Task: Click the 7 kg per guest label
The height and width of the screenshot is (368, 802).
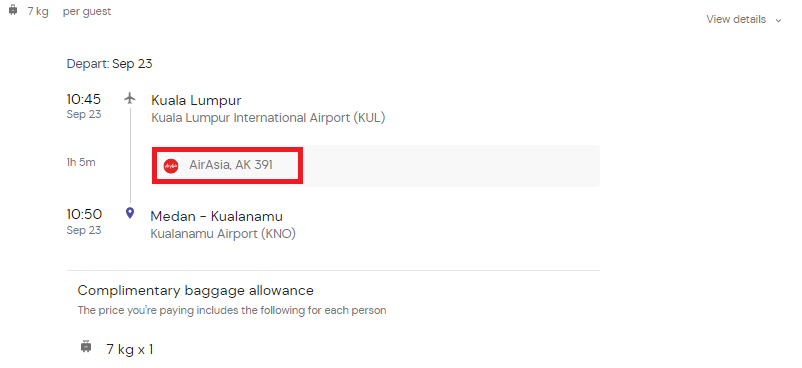Action: coord(69,11)
